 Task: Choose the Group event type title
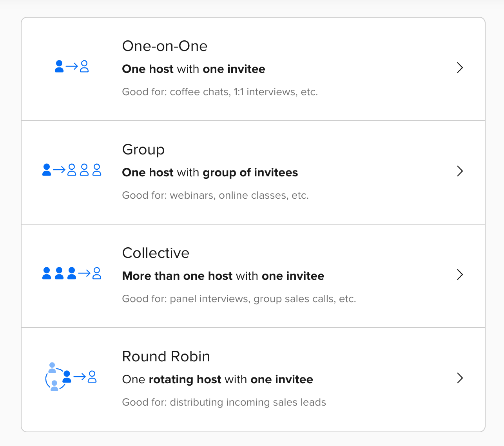click(x=143, y=150)
